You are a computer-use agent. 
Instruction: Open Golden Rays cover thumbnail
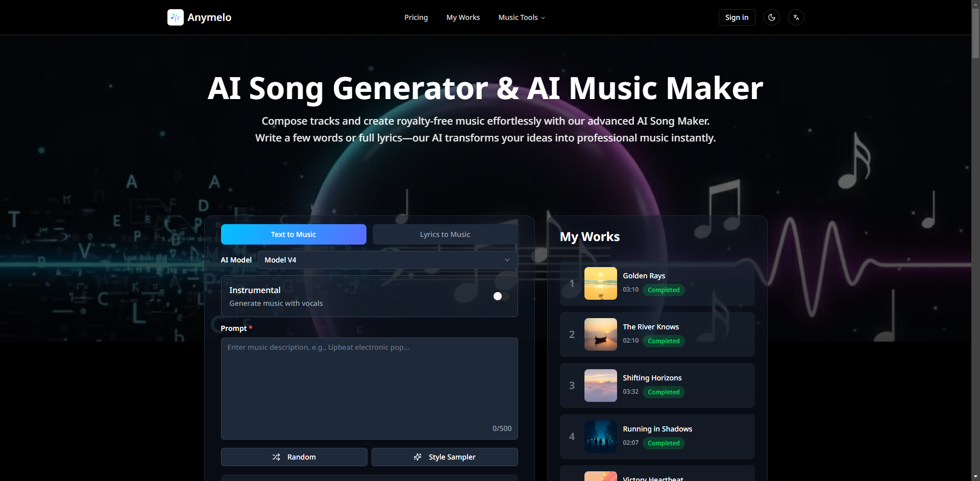click(x=600, y=283)
